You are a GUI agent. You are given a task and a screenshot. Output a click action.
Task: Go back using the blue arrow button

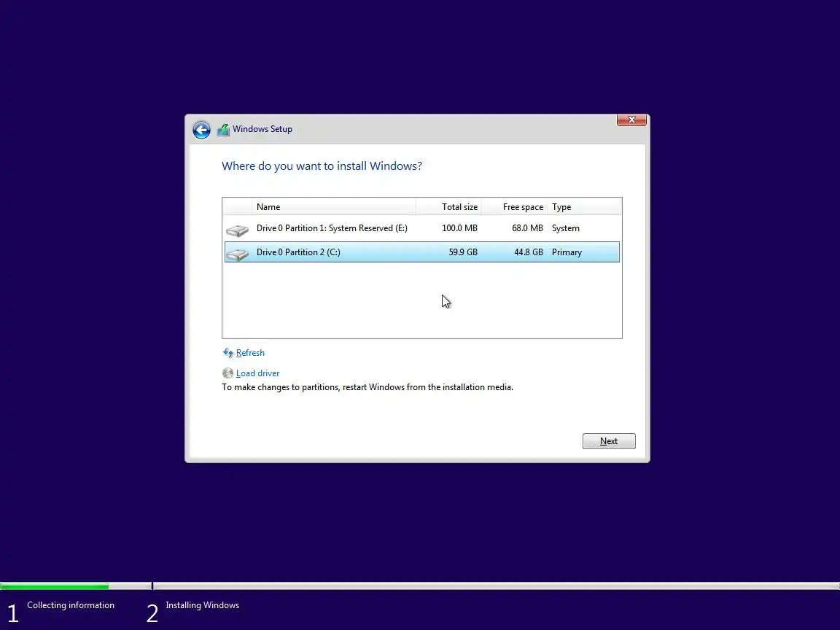click(201, 130)
